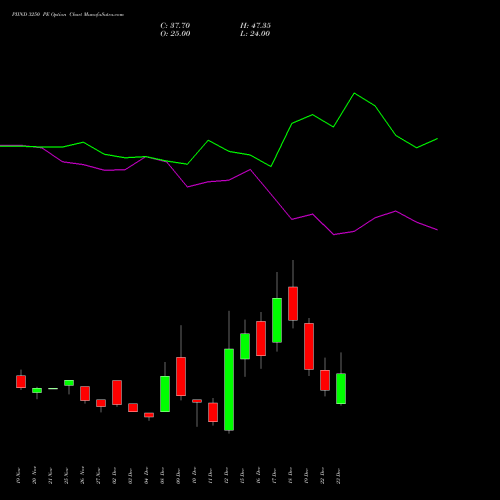This screenshot has height=500, width=500.
Task: Click the '10 Dec' date label
Action: tap(194, 475)
